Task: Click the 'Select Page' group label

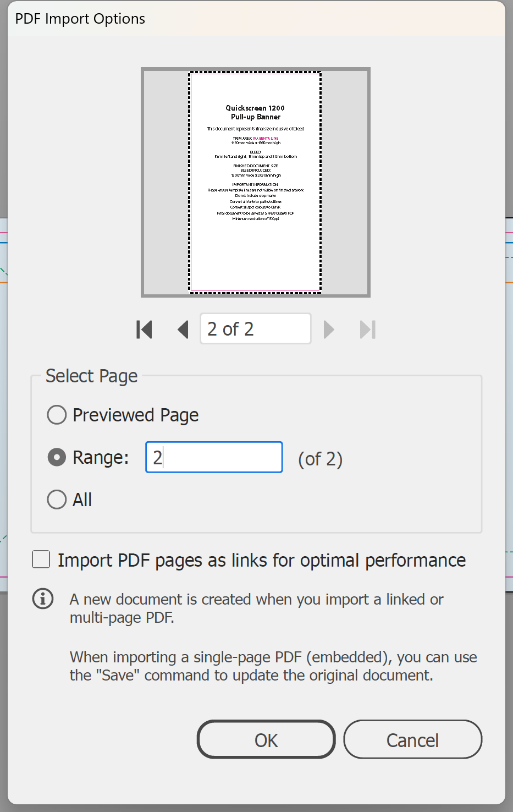Action: pyautogui.click(x=92, y=376)
